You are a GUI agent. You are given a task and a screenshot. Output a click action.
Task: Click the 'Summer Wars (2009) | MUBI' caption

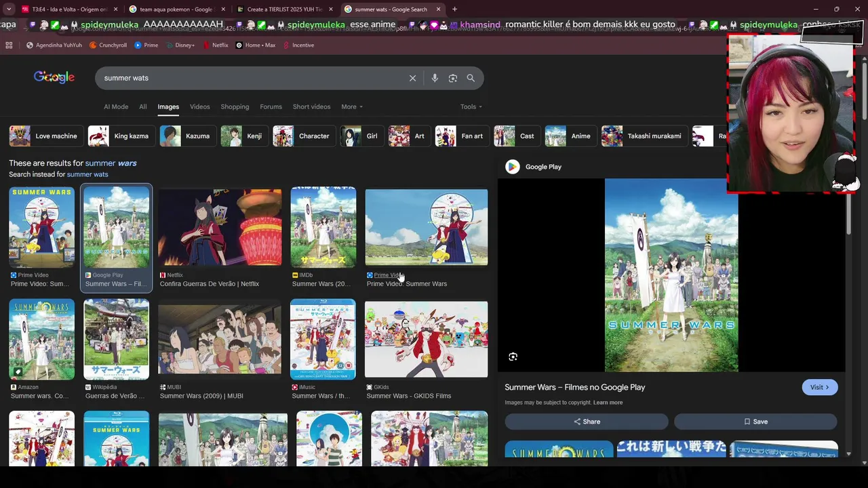(x=201, y=396)
